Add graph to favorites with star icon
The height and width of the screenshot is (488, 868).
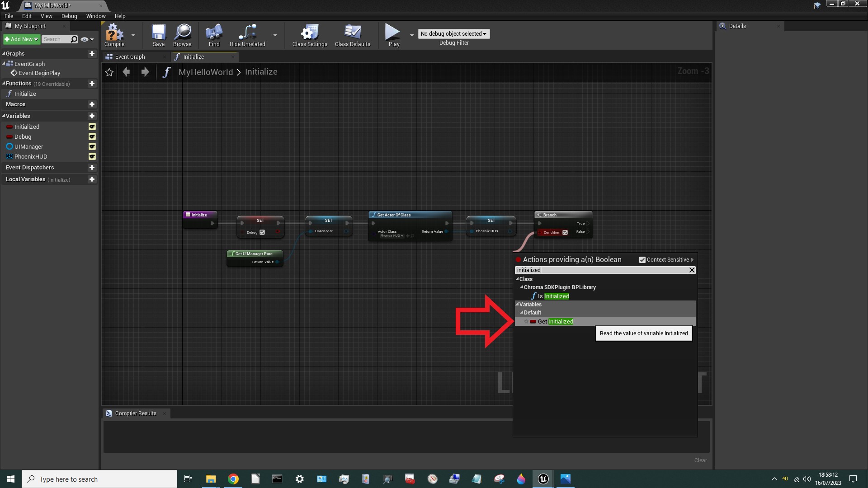[109, 72]
